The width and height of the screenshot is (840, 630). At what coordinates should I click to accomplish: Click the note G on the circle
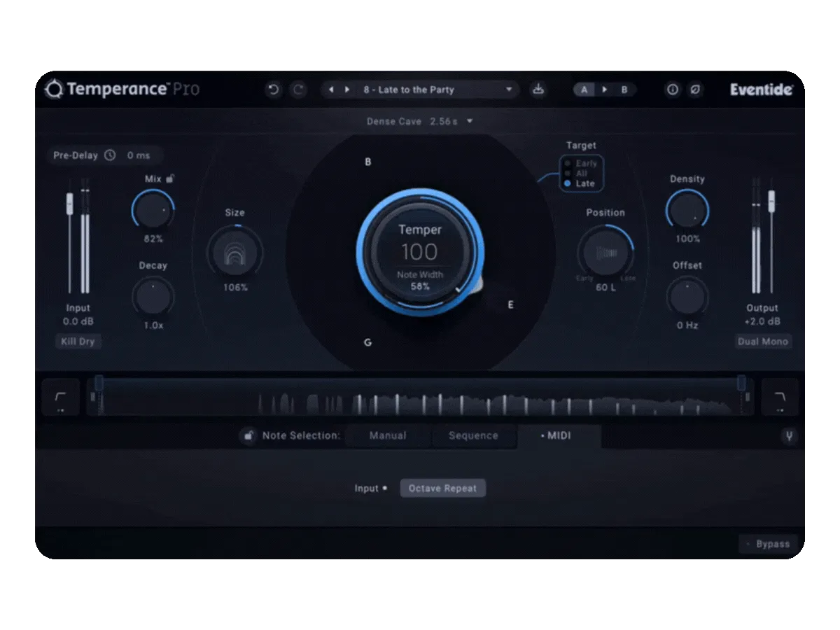tap(367, 342)
